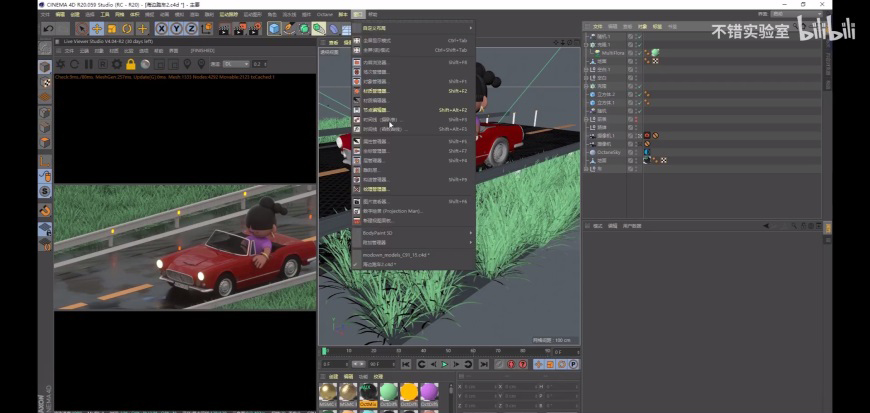Image resolution: width=870 pixels, height=413 pixels.
Task: Select the Move tool in the toolbar
Action: tap(97, 29)
